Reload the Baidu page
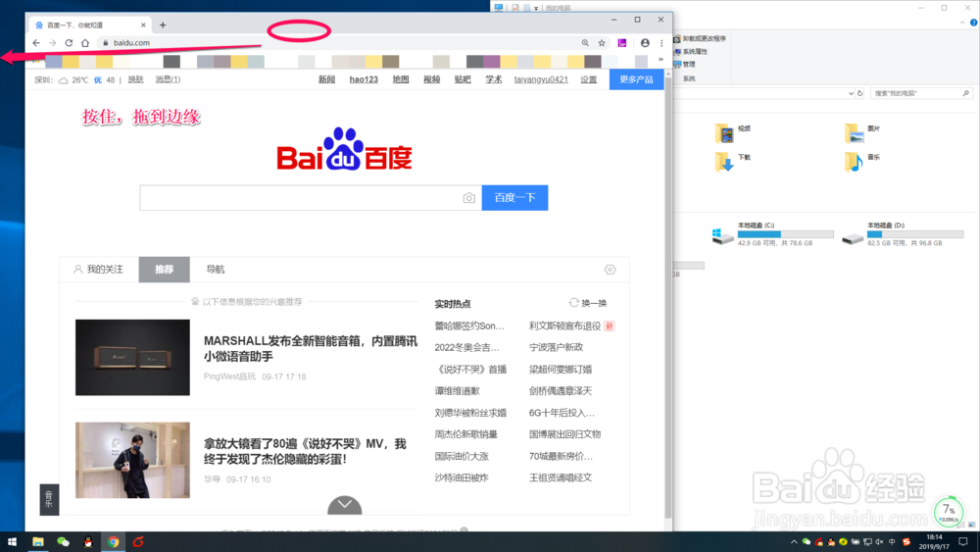The height and width of the screenshot is (552, 980). [x=69, y=43]
